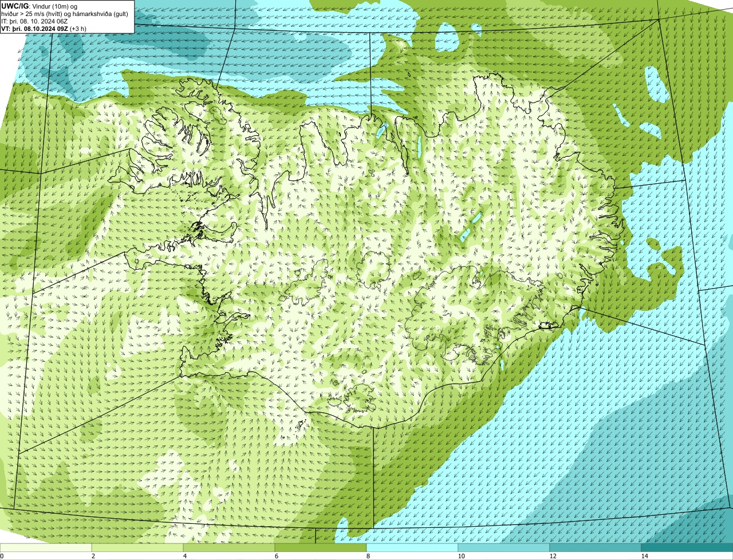Click the 8–10 m/s light cyan scale segment
The height and width of the screenshot is (560, 733).
coord(412,548)
